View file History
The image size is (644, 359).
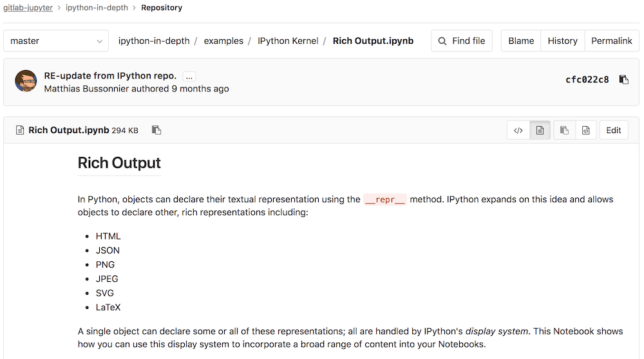(x=562, y=41)
